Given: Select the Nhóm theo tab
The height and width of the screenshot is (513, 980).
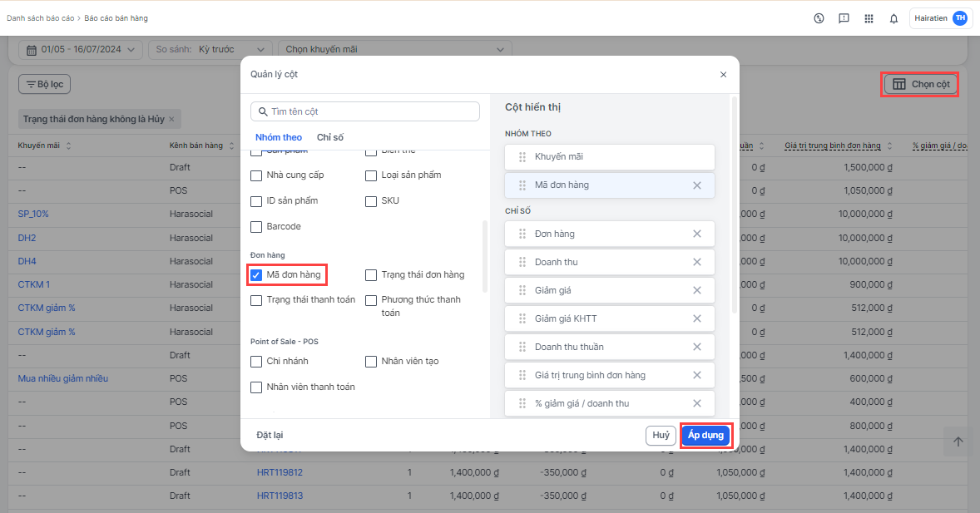Looking at the screenshot, I should coord(279,137).
